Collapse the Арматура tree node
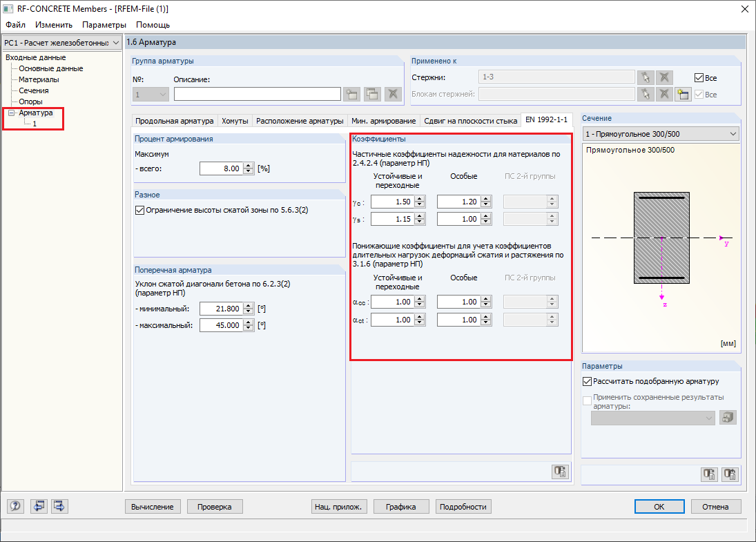The width and height of the screenshot is (756, 542). [x=12, y=113]
